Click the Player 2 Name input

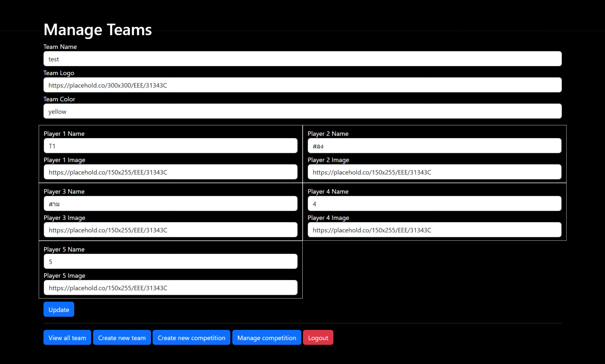(x=434, y=145)
